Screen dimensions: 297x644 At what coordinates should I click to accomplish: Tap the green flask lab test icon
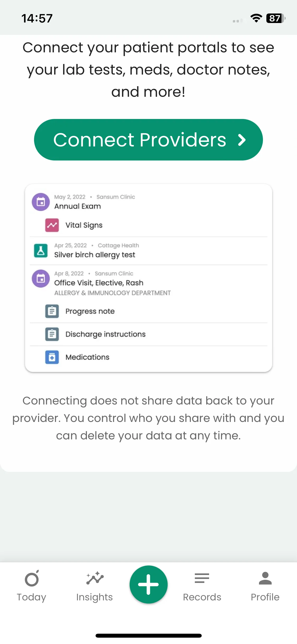(x=41, y=250)
